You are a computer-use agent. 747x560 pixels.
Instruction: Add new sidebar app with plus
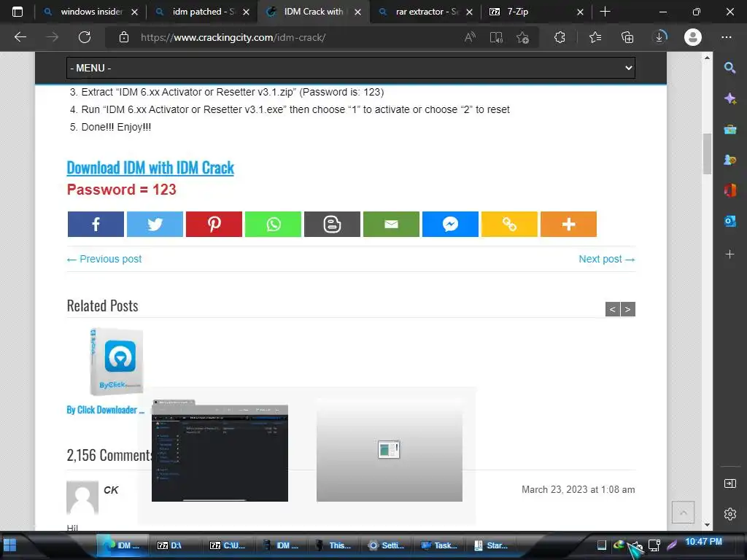pos(729,254)
